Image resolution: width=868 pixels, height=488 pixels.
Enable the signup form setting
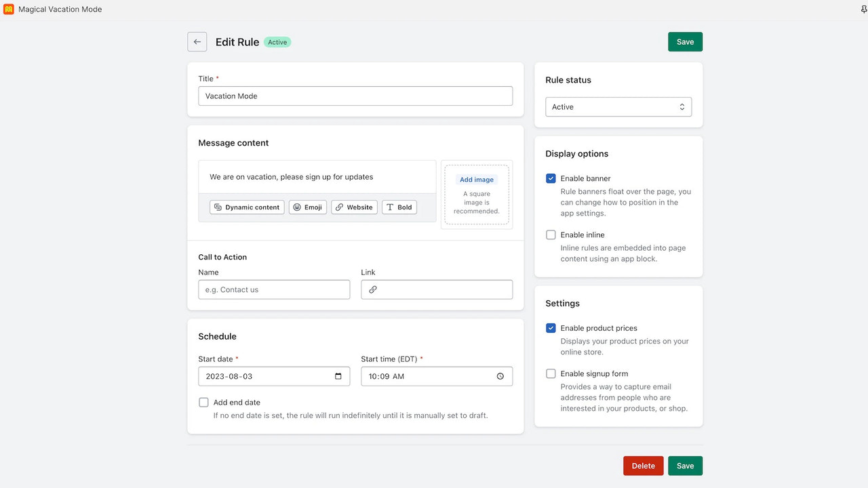551,373
